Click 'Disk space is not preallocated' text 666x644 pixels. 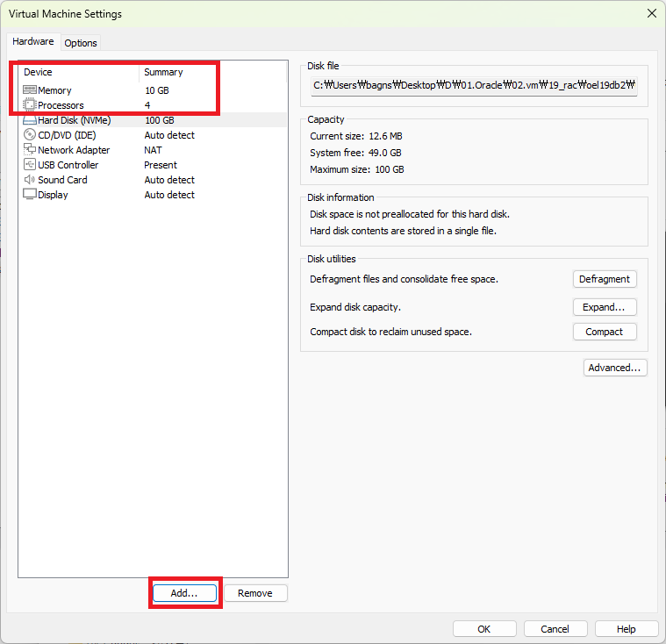pyautogui.click(x=410, y=214)
